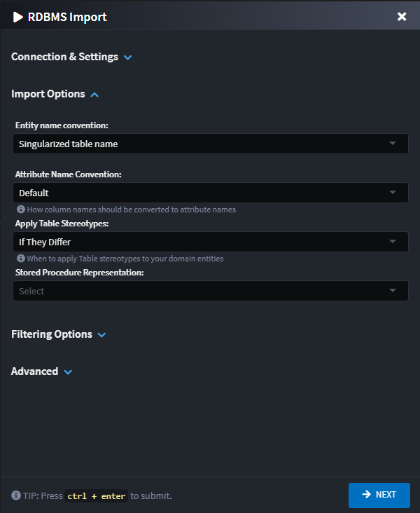Image resolution: width=420 pixels, height=513 pixels.
Task: Click info icon for Table stereotypes hint
Action: tap(21, 259)
